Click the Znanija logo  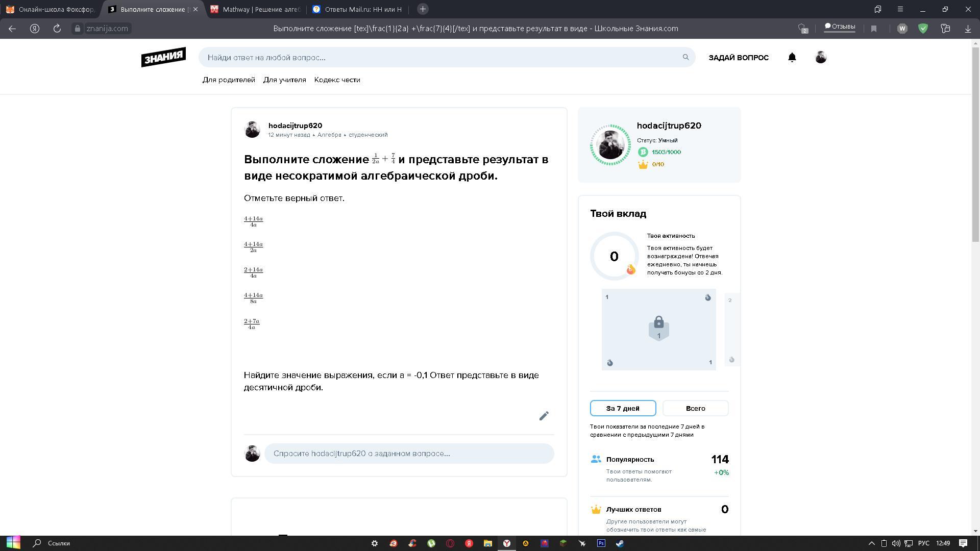tap(163, 57)
